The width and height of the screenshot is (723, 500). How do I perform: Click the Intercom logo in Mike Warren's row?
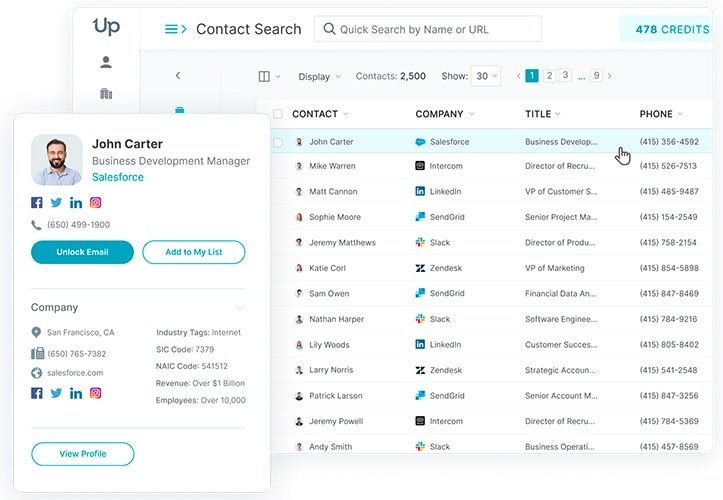[x=420, y=166]
